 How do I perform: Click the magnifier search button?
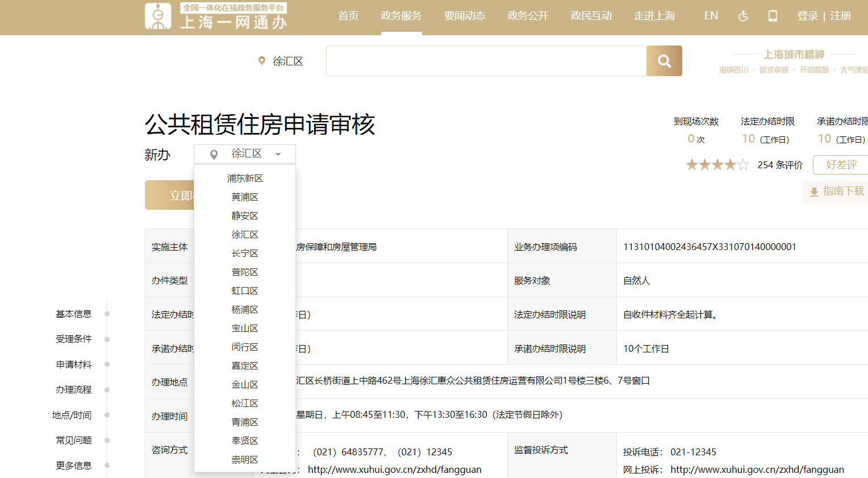point(664,61)
